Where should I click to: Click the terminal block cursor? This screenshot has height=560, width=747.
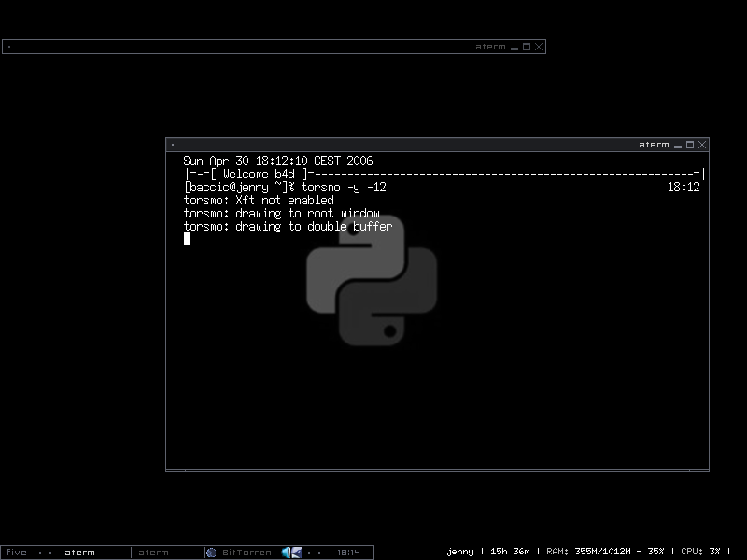pyautogui.click(x=188, y=239)
